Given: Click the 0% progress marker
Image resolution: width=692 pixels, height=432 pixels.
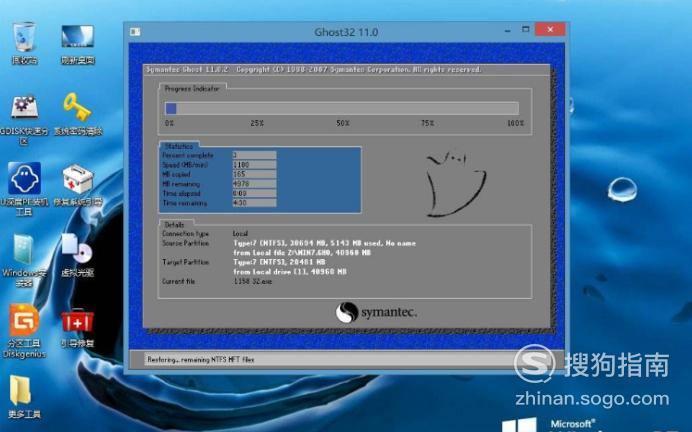Looking at the screenshot, I should click(169, 123).
